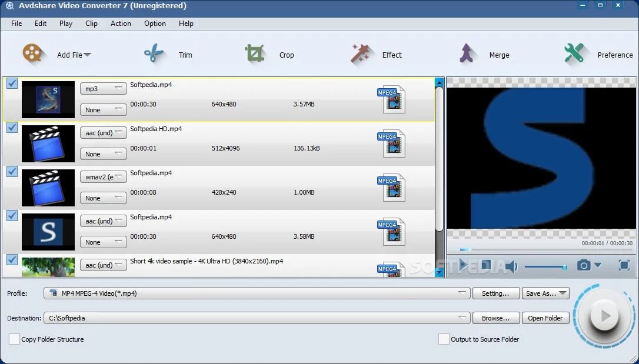This screenshot has height=364, width=639.
Task: Uncheck the Softpedia HD.mp4 row
Action: (12, 128)
